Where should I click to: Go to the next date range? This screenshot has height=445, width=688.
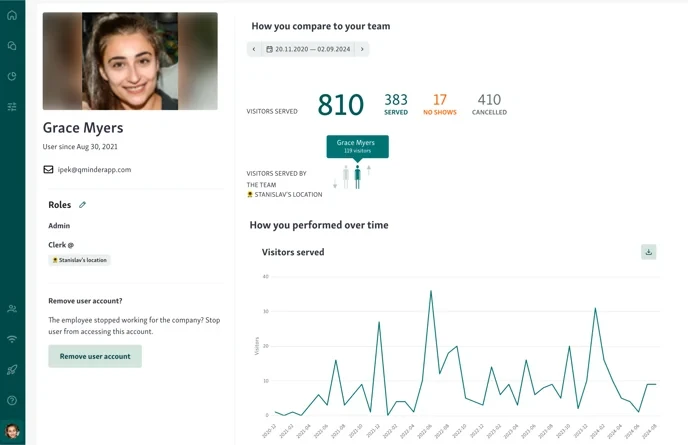coord(362,49)
